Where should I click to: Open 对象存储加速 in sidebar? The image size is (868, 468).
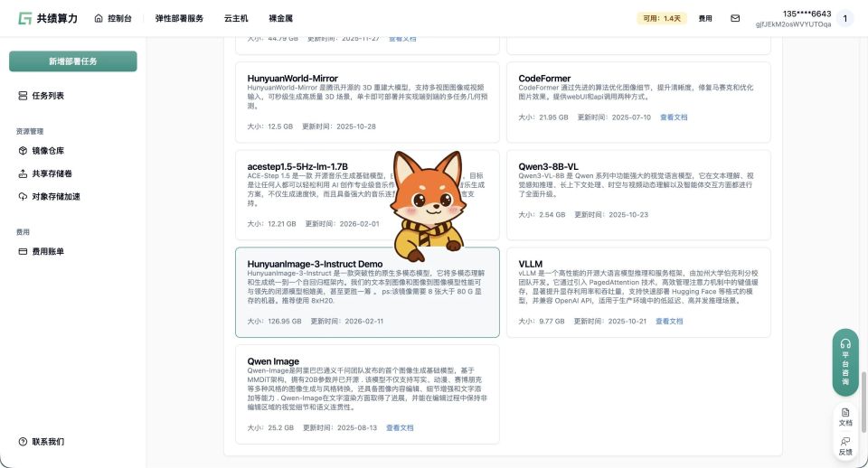(56, 196)
